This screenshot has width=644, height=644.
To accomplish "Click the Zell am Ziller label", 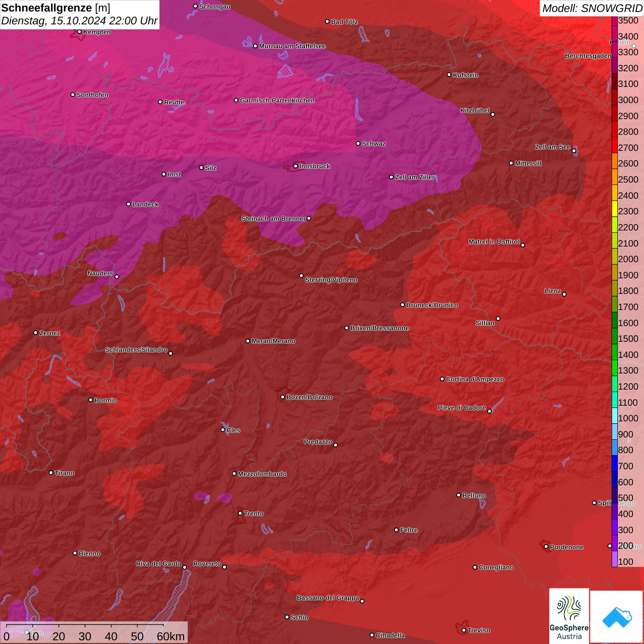I will [415, 177].
